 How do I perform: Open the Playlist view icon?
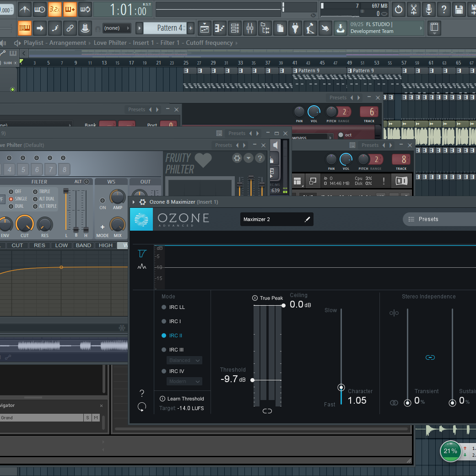205,28
